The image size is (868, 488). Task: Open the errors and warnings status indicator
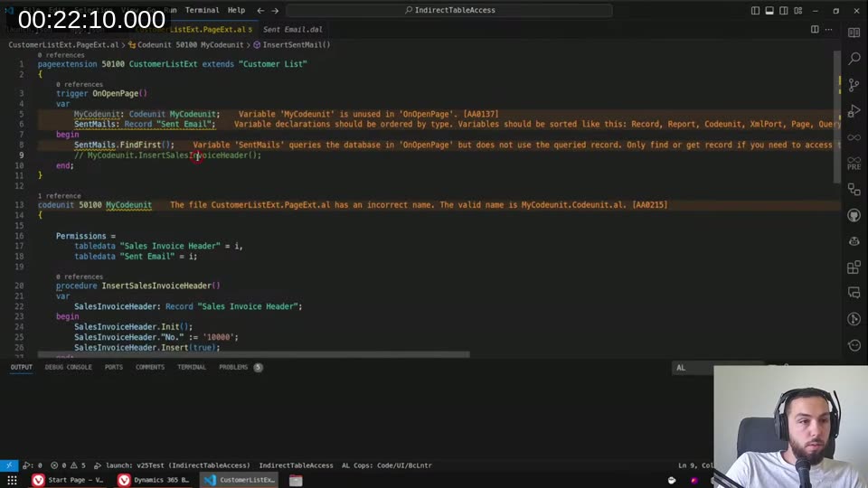click(x=69, y=465)
